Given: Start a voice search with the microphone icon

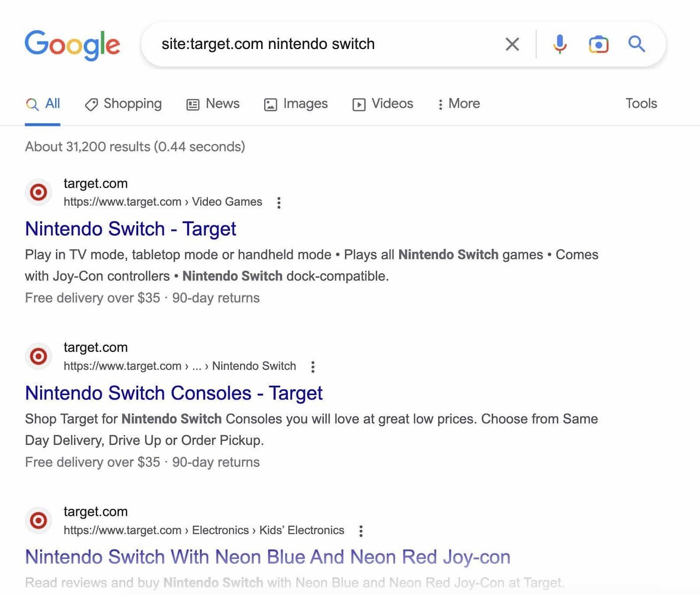Looking at the screenshot, I should pos(559,44).
